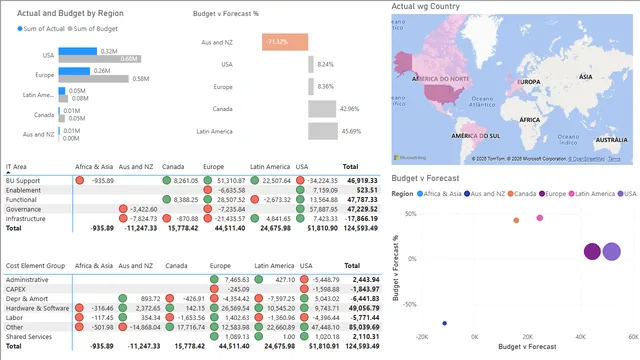Click green indicator beside 26,569.54 value

(x=214, y=308)
